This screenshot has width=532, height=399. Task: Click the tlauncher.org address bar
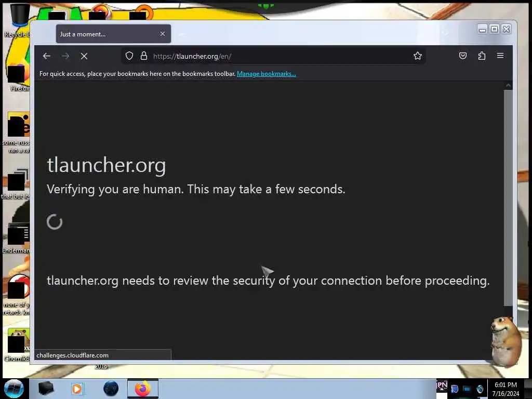click(x=273, y=56)
